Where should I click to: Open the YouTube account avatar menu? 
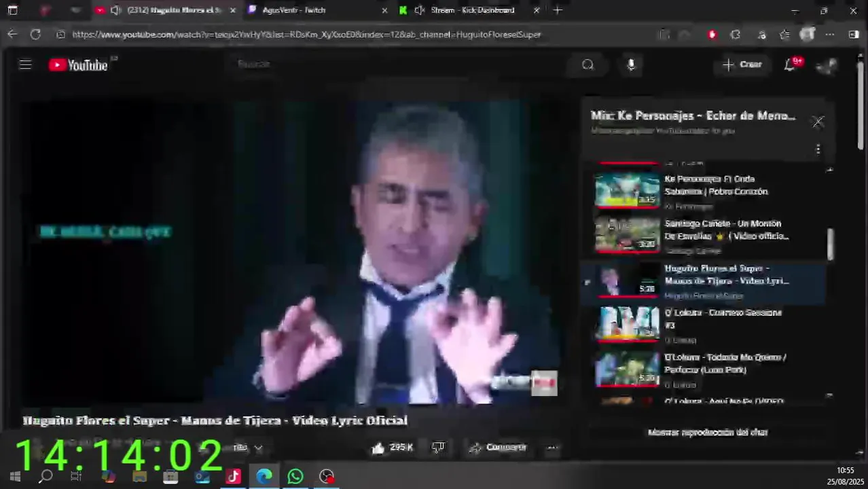coord(827,65)
